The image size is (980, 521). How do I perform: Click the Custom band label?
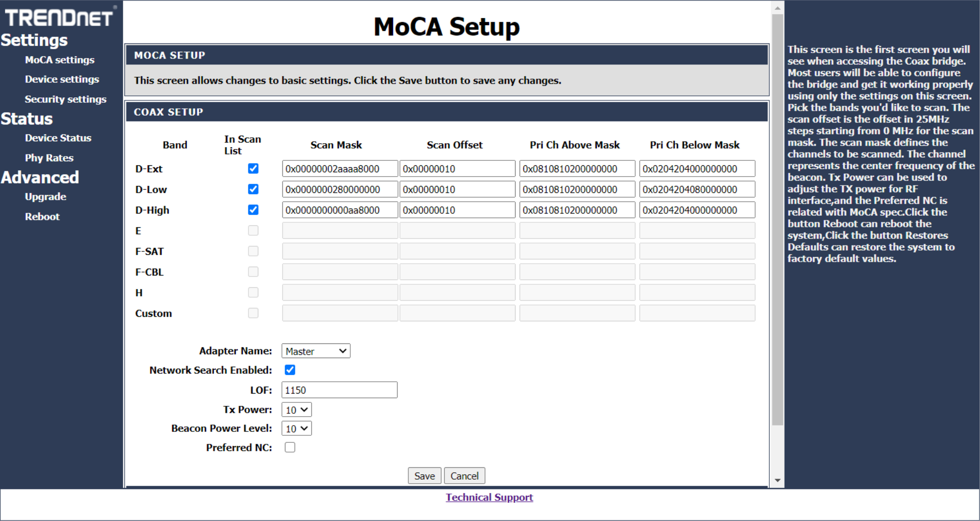tap(153, 313)
